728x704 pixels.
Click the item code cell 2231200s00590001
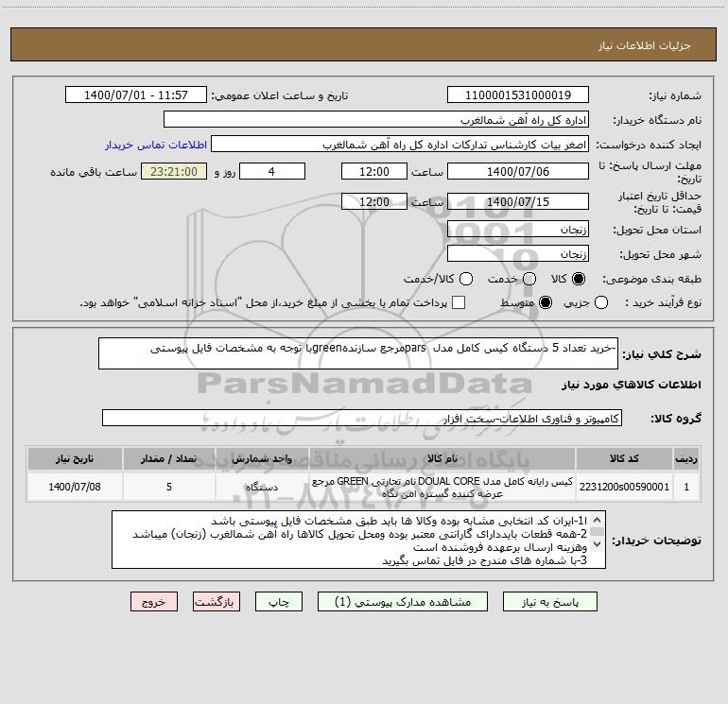(624, 487)
